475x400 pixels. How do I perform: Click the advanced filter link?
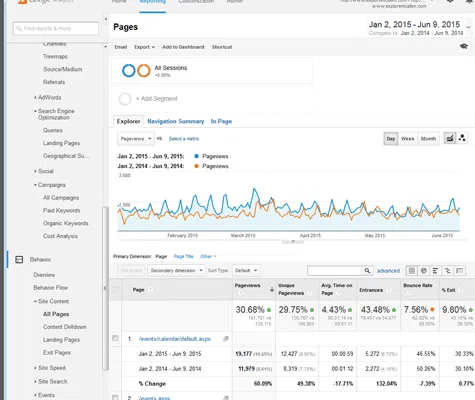click(x=388, y=271)
